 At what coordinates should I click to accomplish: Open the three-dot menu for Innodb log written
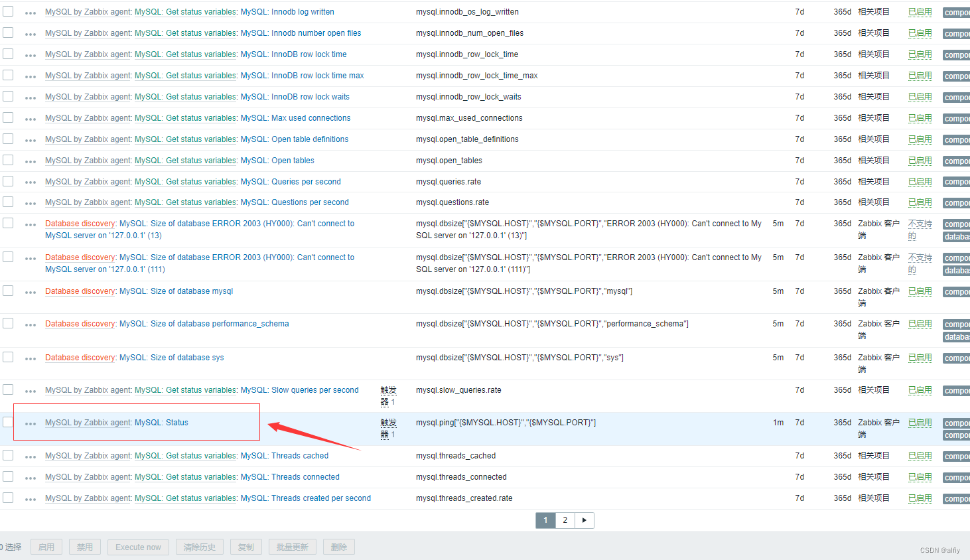[x=31, y=13]
